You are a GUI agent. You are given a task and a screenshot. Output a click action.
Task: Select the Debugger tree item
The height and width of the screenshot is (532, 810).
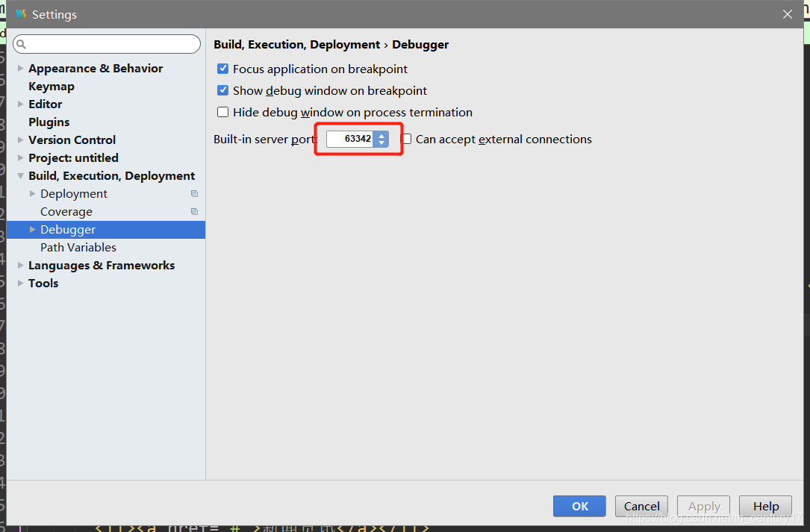tap(106, 230)
